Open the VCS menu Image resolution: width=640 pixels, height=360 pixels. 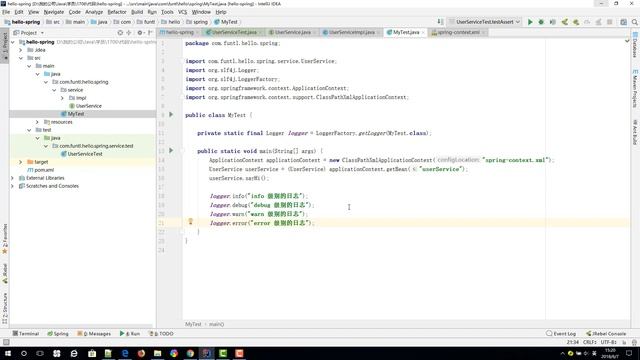click(x=182, y=12)
